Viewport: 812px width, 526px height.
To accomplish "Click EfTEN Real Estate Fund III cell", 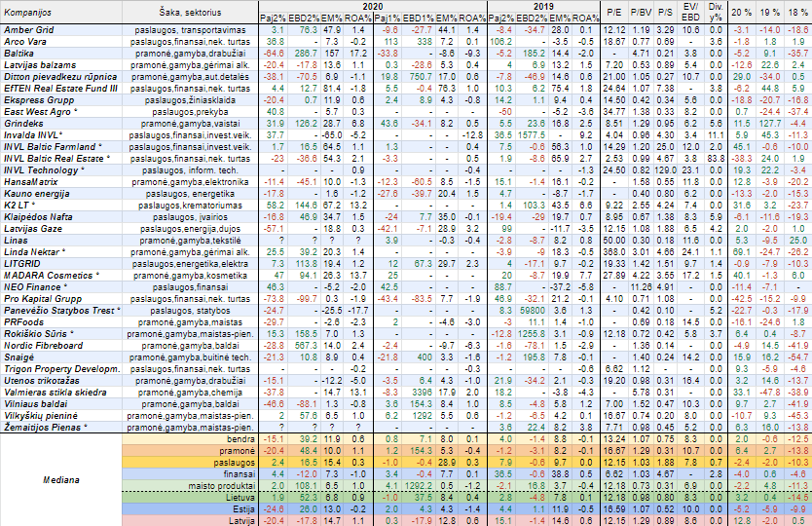I will [60, 89].
